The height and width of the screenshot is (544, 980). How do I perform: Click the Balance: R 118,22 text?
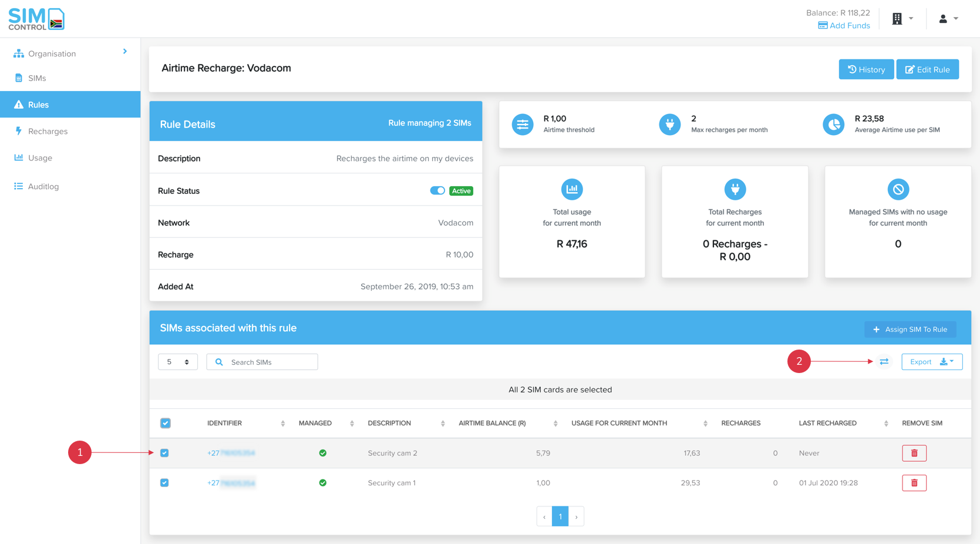point(838,13)
